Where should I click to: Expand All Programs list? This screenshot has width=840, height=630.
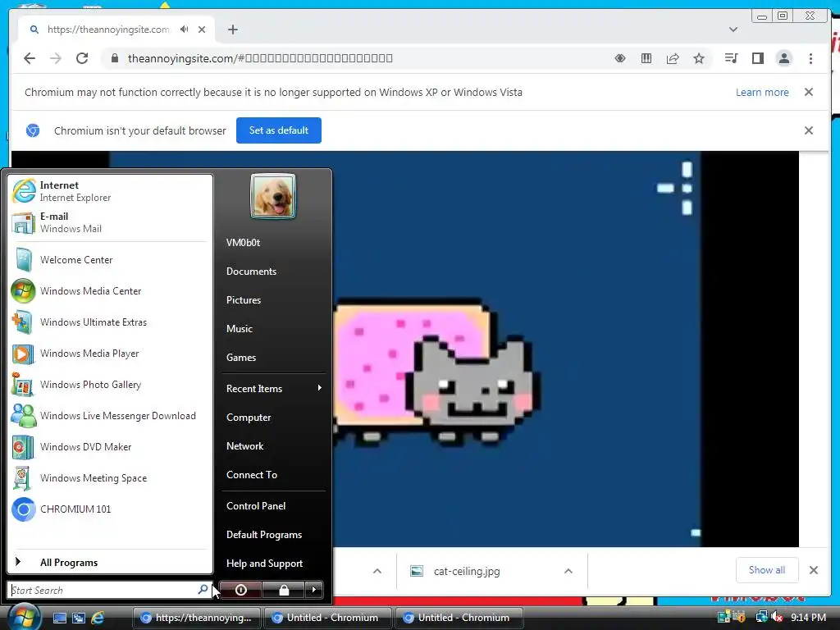pyautogui.click(x=110, y=562)
